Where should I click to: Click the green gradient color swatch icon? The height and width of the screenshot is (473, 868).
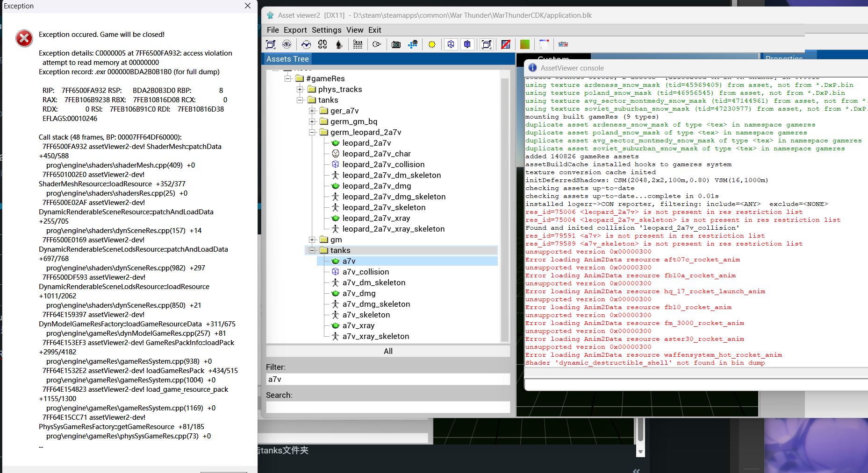pyautogui.click(x=525, y=44)
